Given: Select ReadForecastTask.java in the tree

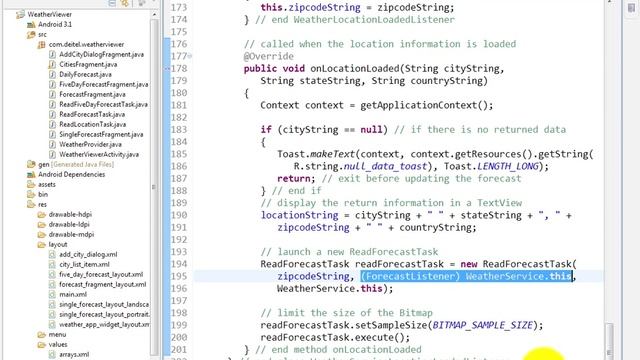Looking at the screenshot, I should tap(92, 114).
